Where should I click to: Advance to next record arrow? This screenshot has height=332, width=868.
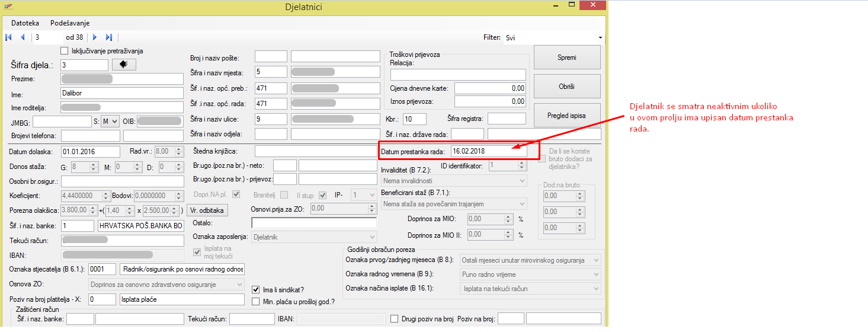point(95,37)
